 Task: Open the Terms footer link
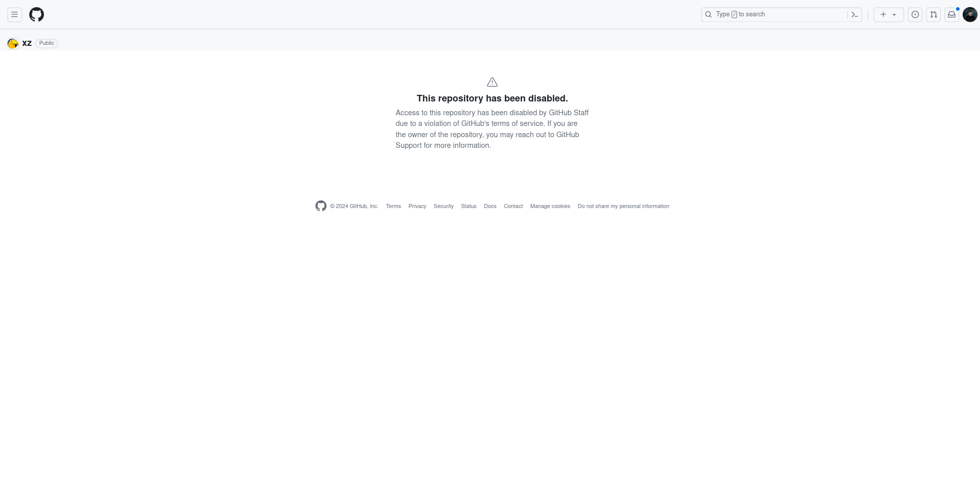click(x=394, y=207)
